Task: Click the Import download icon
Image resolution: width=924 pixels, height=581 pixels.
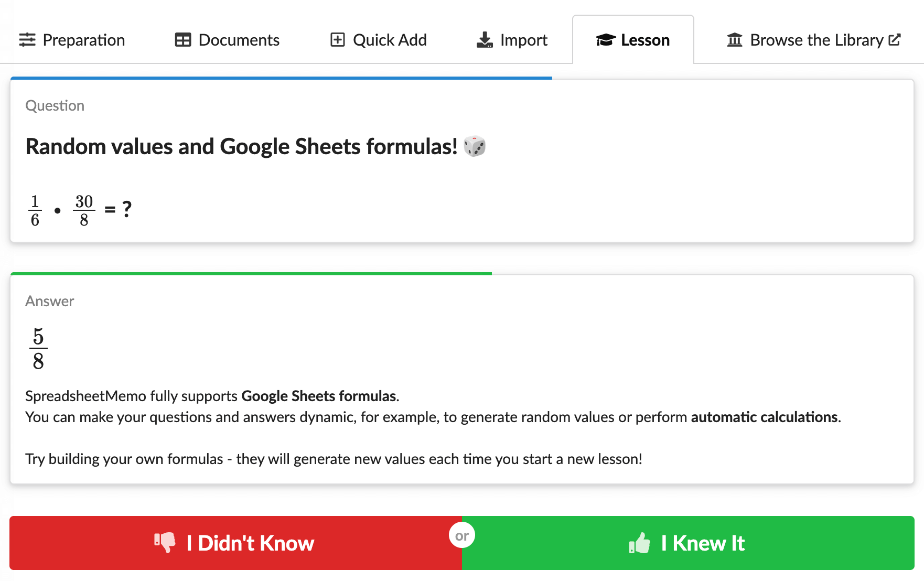Action: pos(484,40)
